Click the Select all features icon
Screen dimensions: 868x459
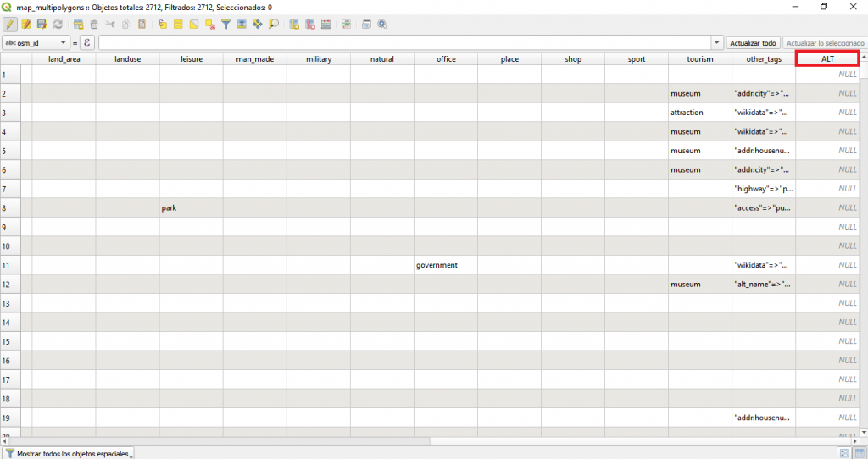pos(178,25)
